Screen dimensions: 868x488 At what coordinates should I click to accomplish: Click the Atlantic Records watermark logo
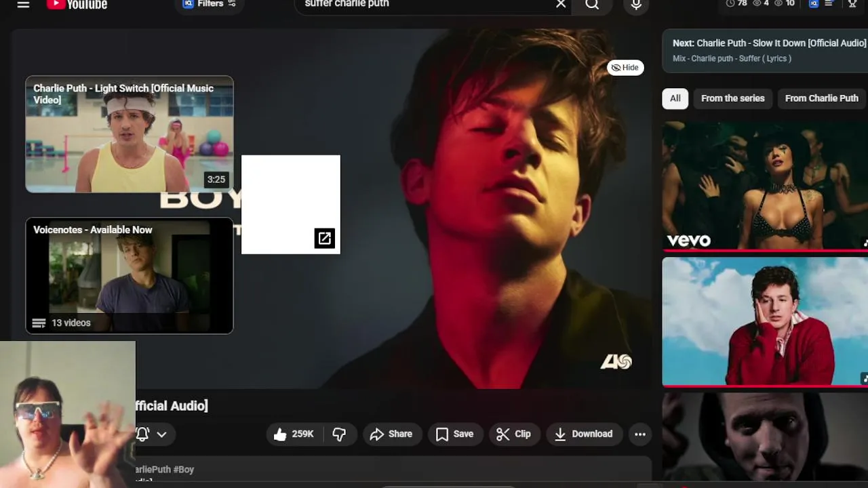point(616,362)
